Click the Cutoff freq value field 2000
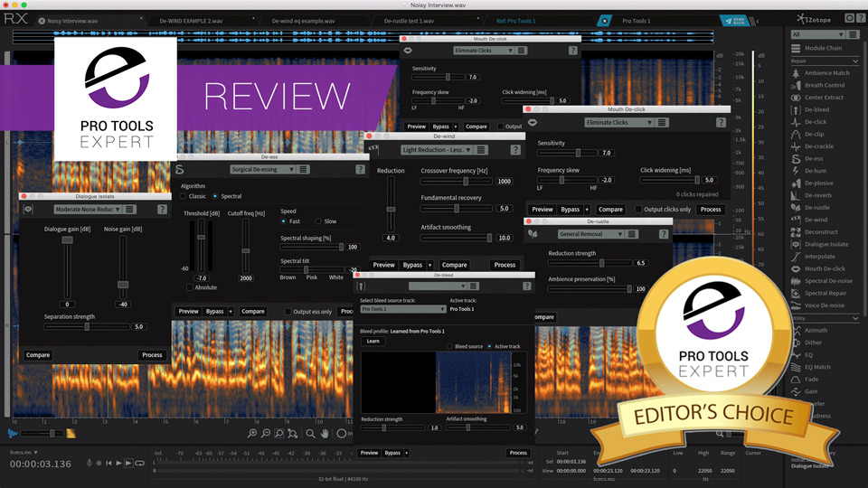Screen dimensions: 868x488 246,278
